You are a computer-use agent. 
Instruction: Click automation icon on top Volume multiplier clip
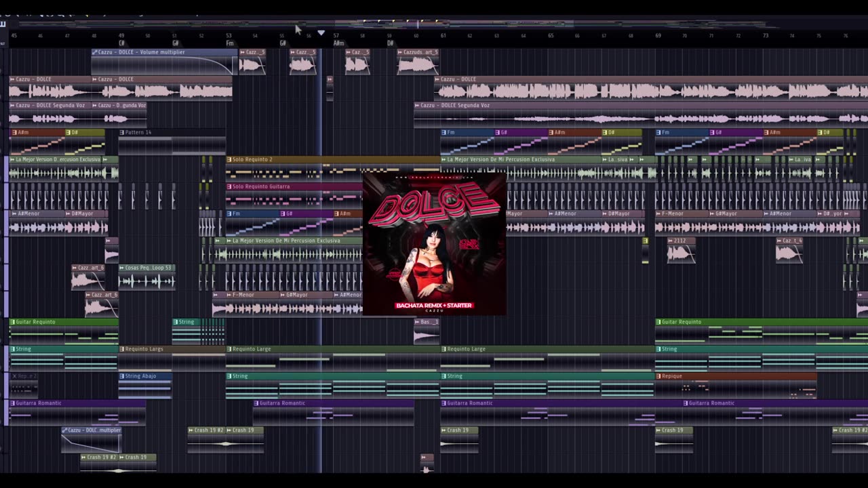95,52
